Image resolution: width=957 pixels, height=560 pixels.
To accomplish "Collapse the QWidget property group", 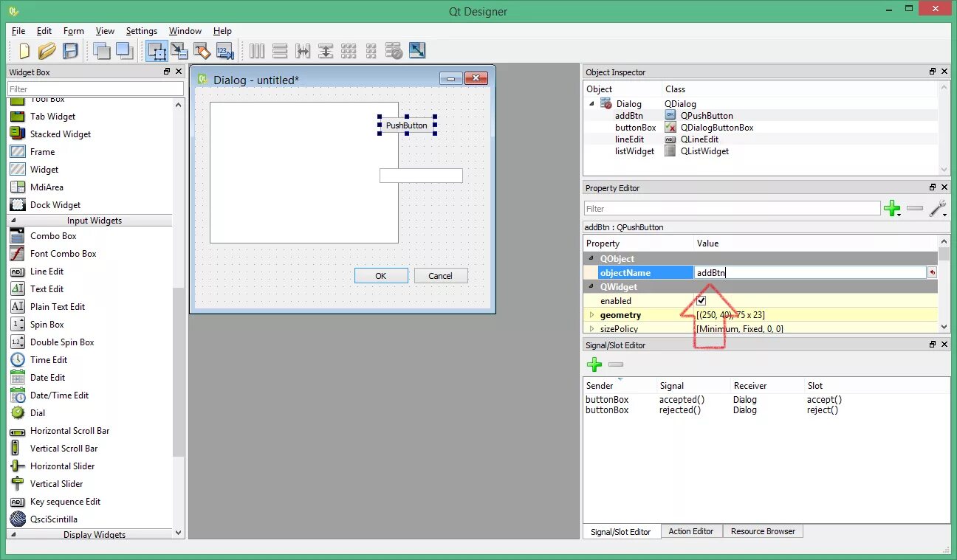I will pos(591,287).
